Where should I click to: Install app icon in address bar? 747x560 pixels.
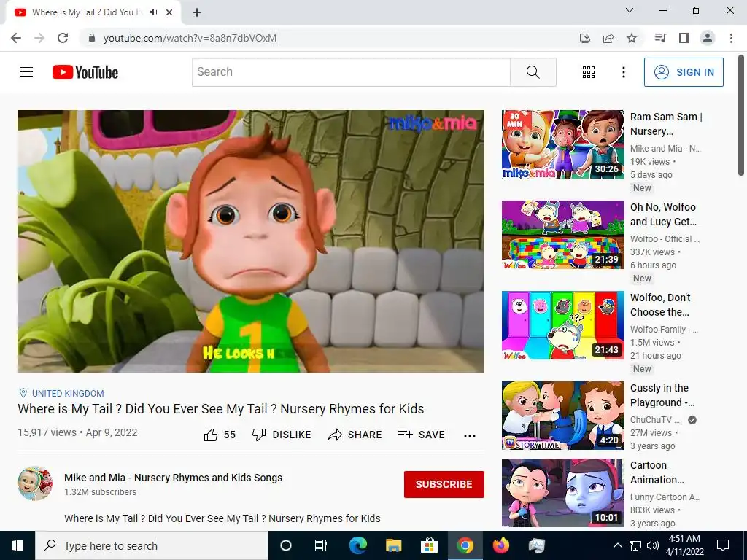point(584,38)
